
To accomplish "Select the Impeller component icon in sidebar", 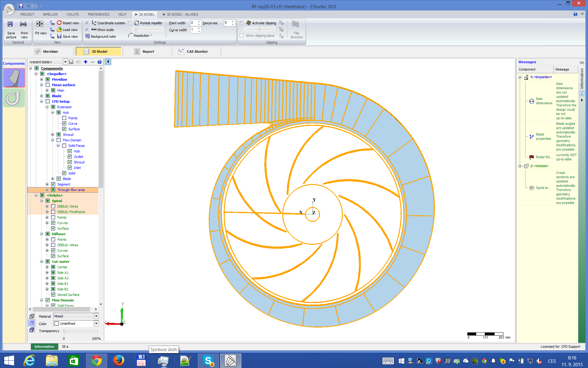I will [14, 78].
